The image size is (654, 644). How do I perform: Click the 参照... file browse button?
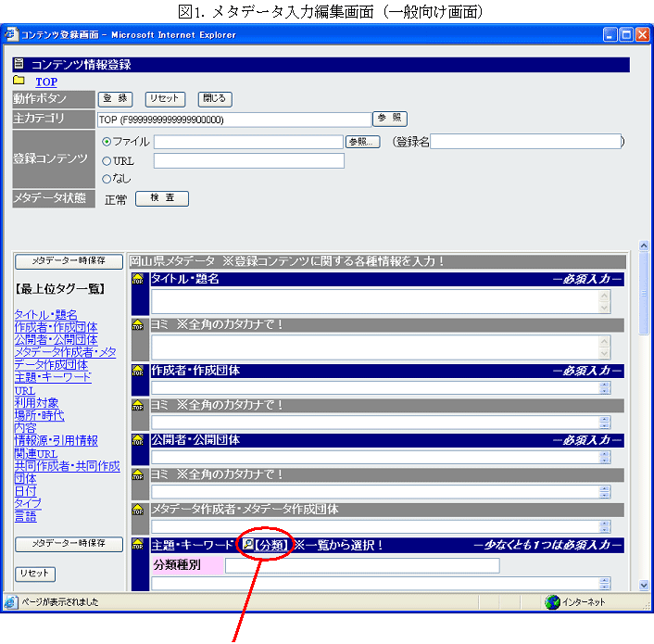(362, 142)
